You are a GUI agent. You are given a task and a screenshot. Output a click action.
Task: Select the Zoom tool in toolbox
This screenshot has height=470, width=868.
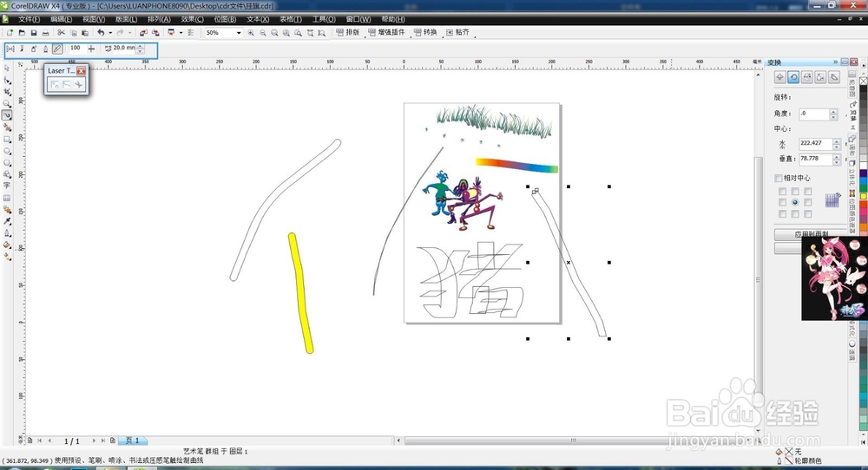[x=7, y=103]
